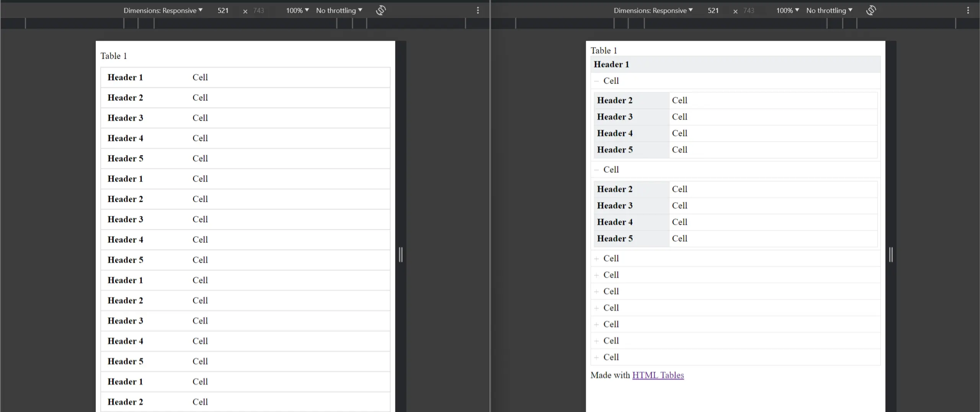Viewport: 980px width, 412px height.
Task: Open No throttling menu in right pane
Action: coord(829,10)
